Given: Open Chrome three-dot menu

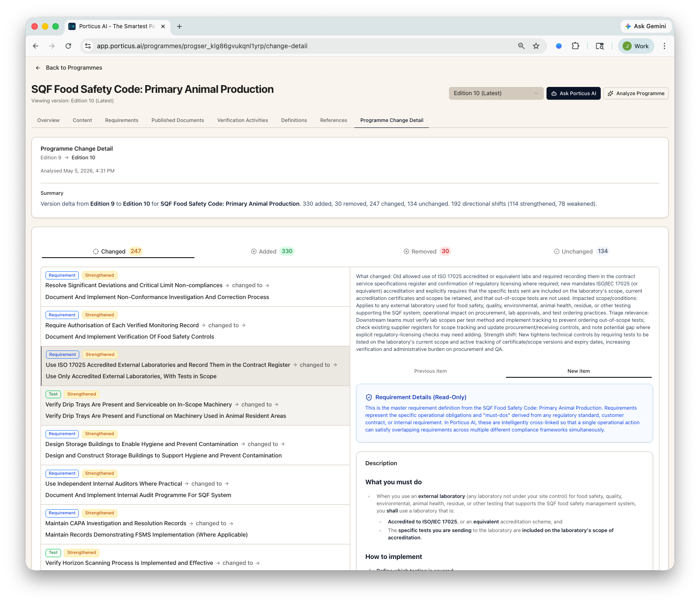Looking at the screenshot, I should 664,46.
